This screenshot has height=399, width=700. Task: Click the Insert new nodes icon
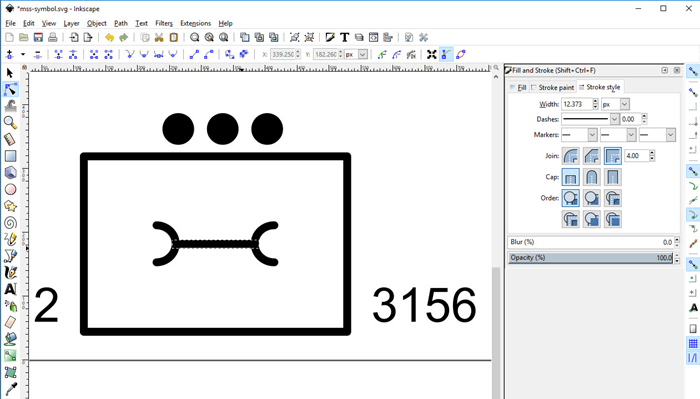10,54
